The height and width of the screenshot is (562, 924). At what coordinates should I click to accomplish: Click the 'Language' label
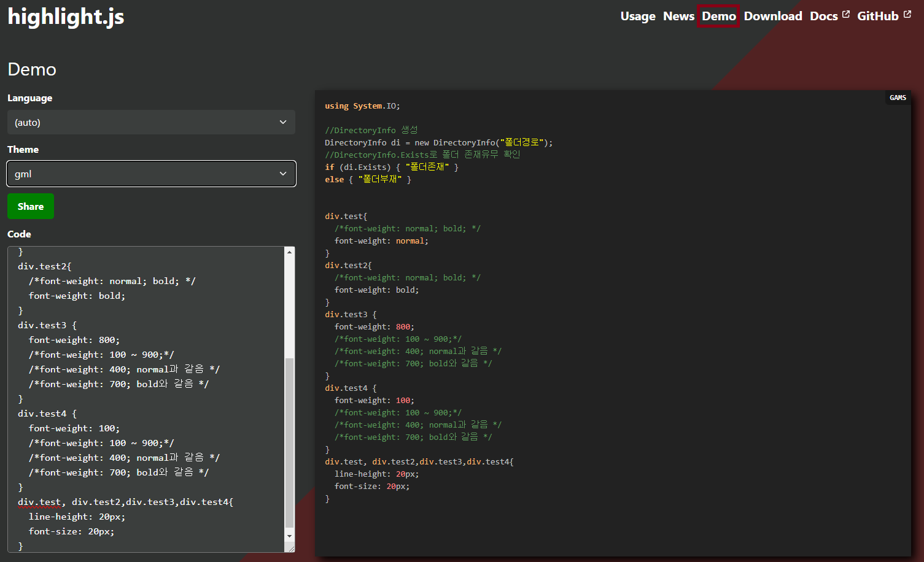click(29, 98)
